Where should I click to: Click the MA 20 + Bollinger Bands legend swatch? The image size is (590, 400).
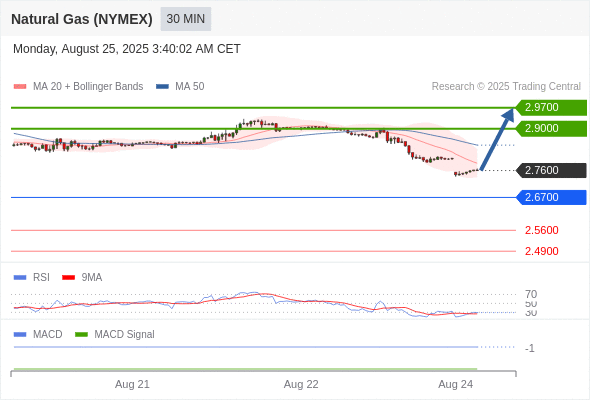tap(20, 87)
